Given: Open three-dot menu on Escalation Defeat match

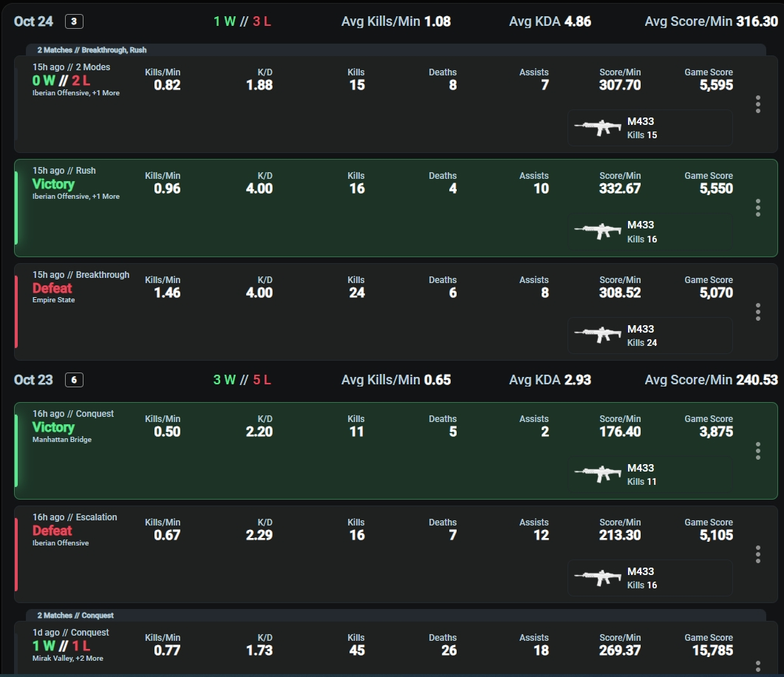Looking at the screenshot, I should coord(758,554).
